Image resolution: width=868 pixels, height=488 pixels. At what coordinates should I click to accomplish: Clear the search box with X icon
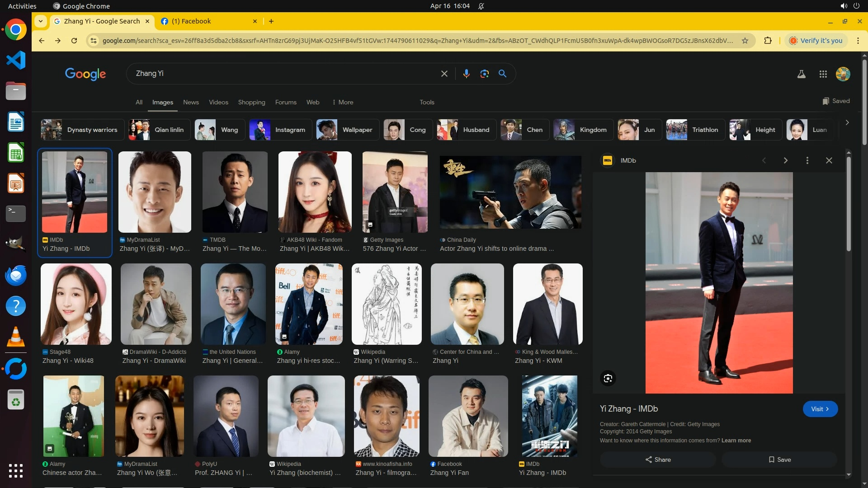444,74
